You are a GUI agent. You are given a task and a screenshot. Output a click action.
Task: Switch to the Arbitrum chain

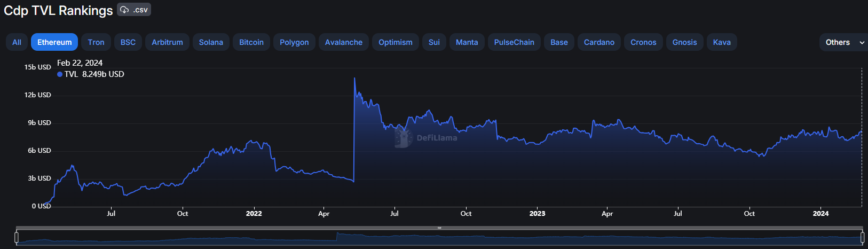(167, 42)
